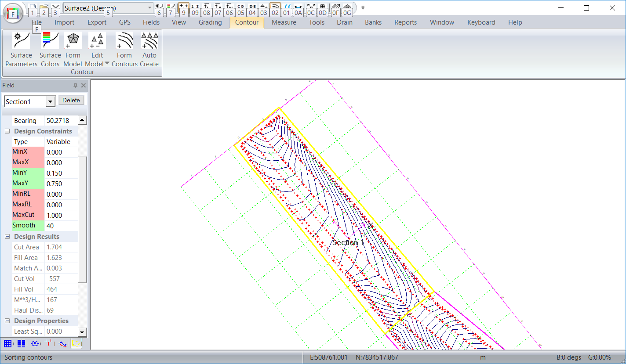
Task: Click the yellow boundary icon at panel bottom
Action: [76, 343]
